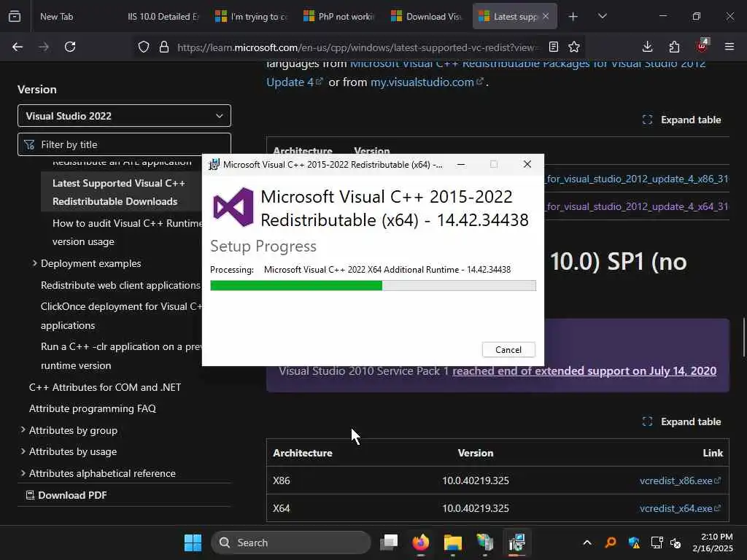
Task: Open the x86_31 visual studio 2012 link
Action: pyautogui.click(x=637, y=179)
